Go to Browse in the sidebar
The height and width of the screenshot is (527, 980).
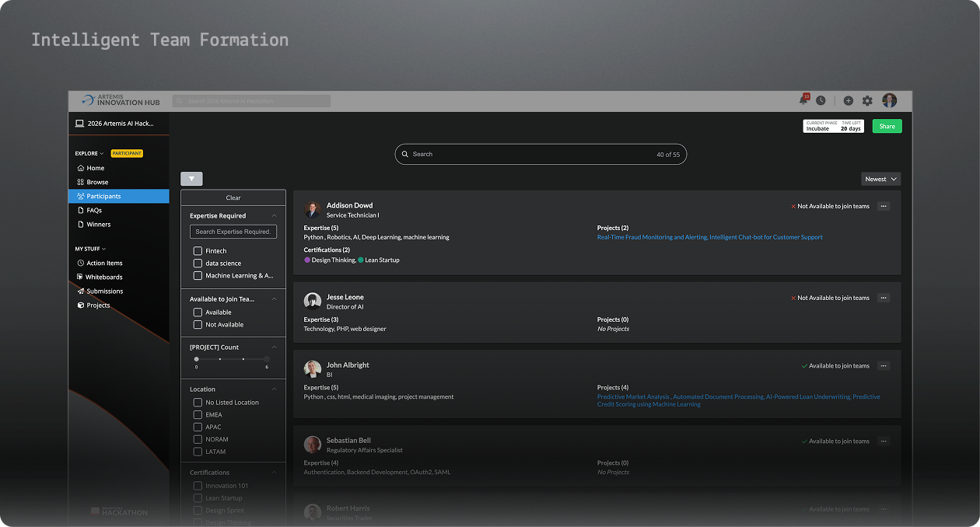[x=97, y=182]
